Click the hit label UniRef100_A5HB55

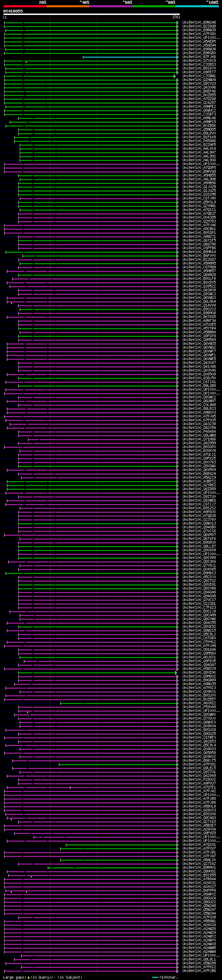pyautogui.click(x=199, y=175)
